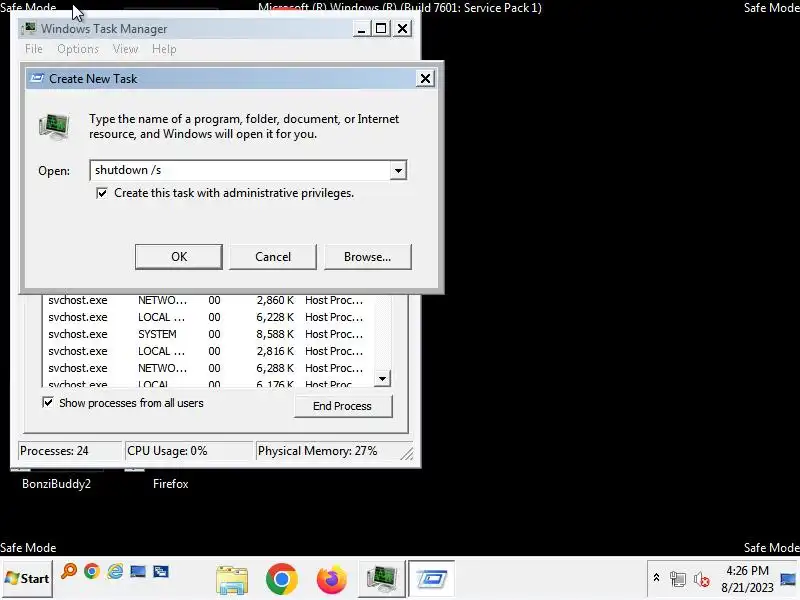Click the Browse... button
800x600 pixels.
point(367,257)
